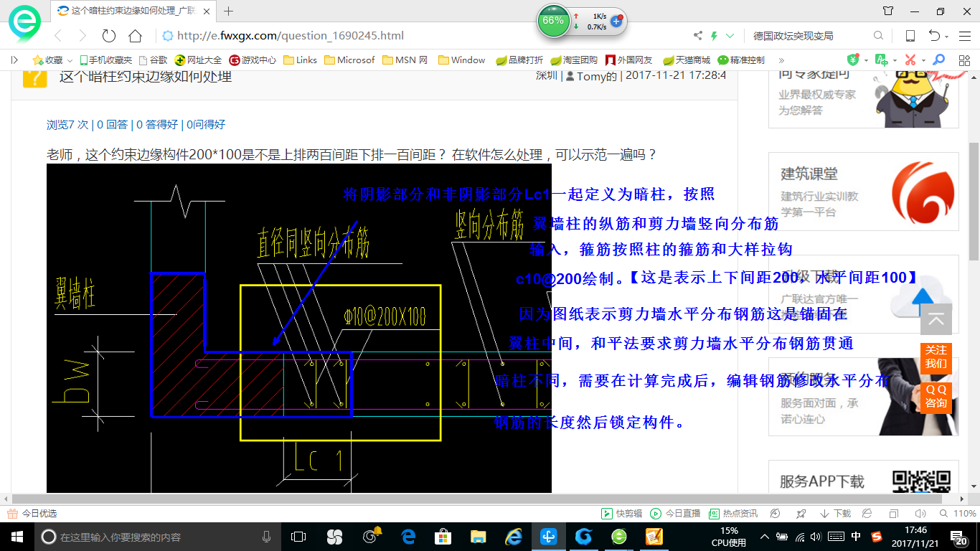Image resolution: width=980 pixels, height=551 pixels.
Task: Click the undo closed tab icon
Action: pyautogui.click(x=935, y=36)
